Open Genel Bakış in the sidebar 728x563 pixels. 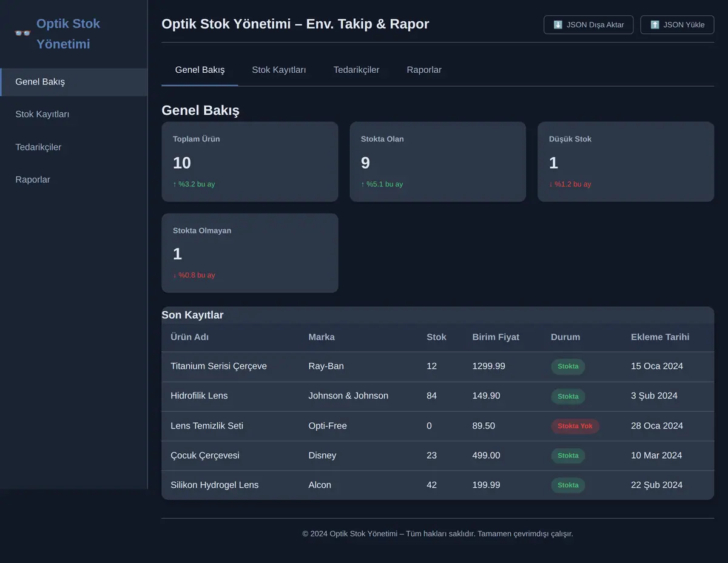[x=73, y=82]
